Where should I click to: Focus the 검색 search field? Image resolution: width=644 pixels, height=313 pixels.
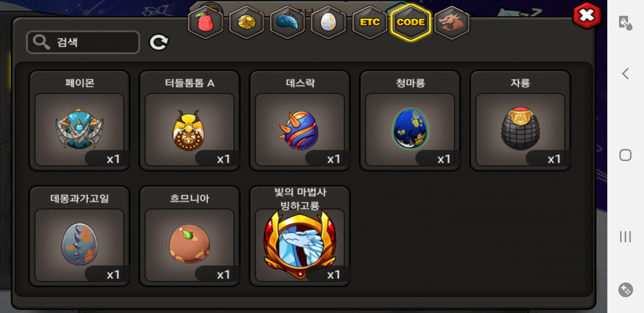tap(83, 42)
